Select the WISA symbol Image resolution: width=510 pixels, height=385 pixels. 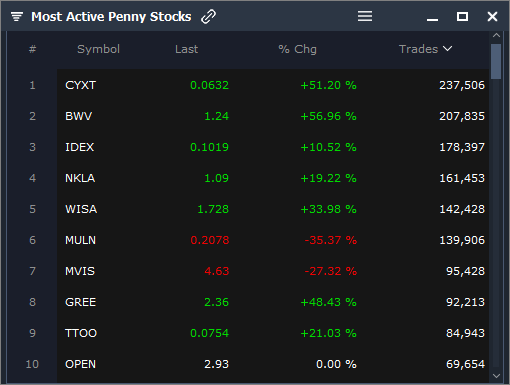click(81, 209)
